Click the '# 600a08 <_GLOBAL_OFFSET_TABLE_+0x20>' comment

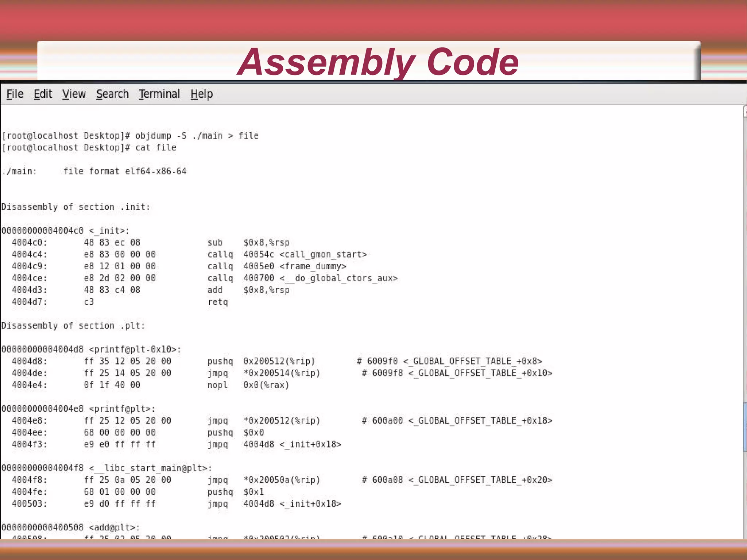457,480
